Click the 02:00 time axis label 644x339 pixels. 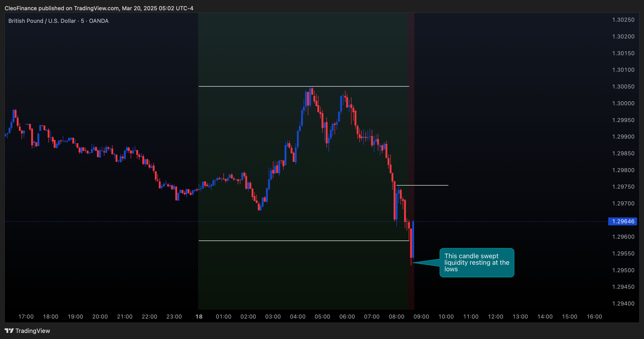248,317
